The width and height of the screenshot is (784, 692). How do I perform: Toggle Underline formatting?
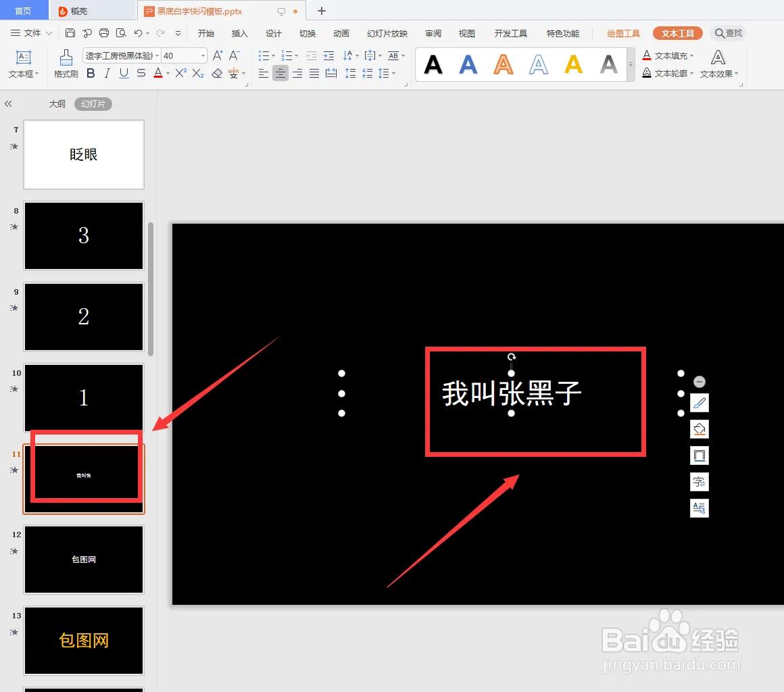pos(124,74)
